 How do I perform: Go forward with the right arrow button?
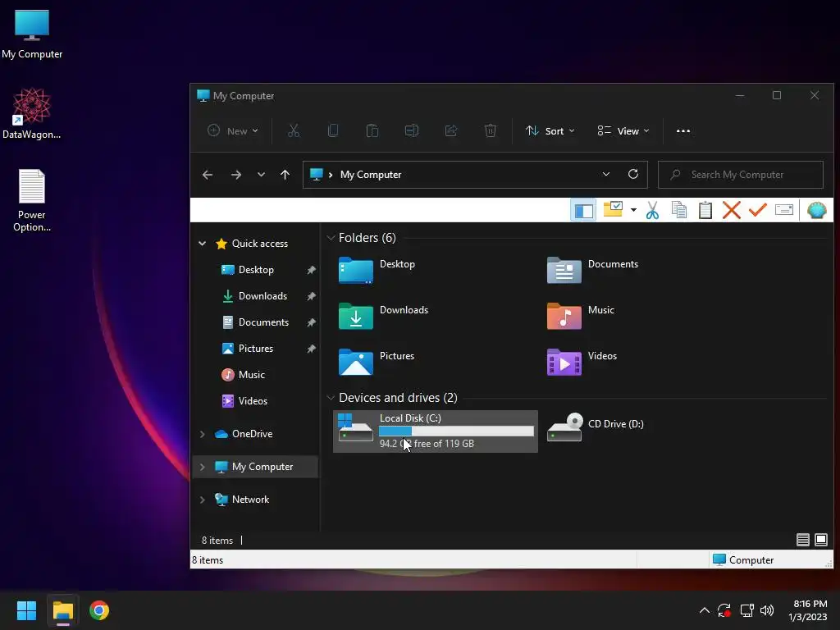click(x=235, y=175)
